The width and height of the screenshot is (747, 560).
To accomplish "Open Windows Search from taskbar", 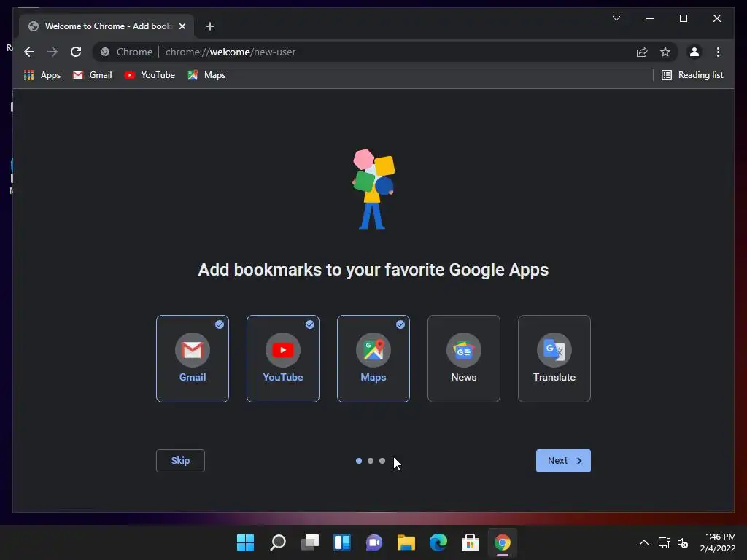I will 278,542.
